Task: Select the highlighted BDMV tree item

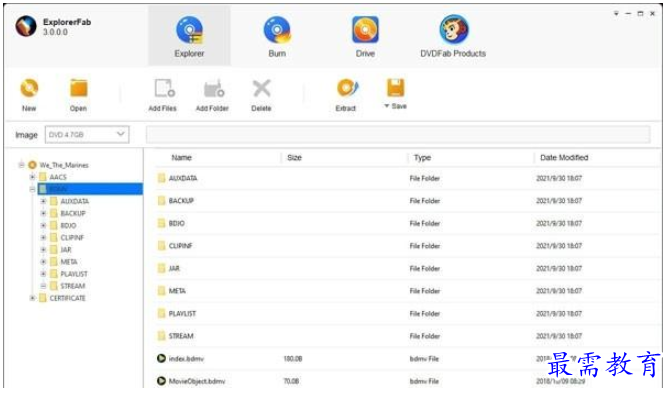Action: point(90,189)
